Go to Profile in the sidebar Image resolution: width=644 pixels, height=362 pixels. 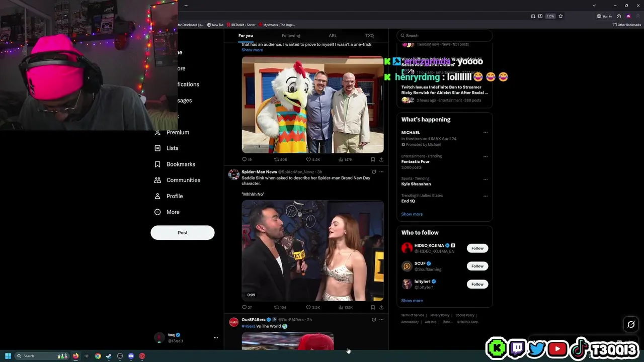click(x=169, y=196)
